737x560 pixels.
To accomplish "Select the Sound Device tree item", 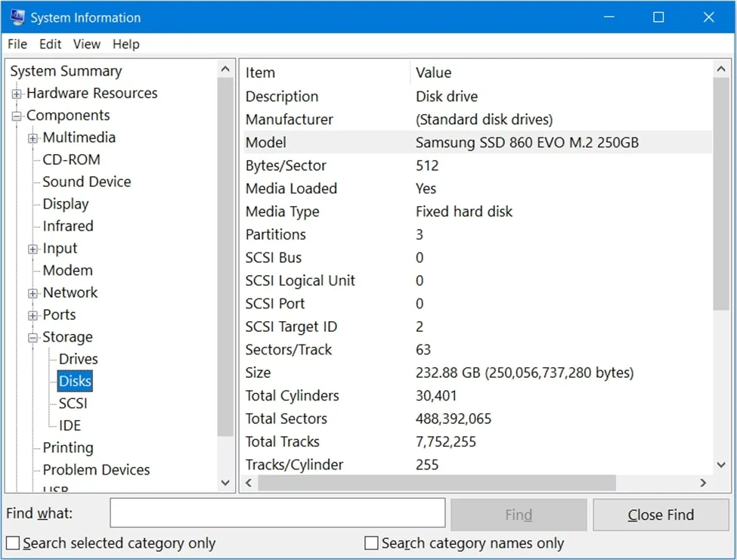I will click(x=87, y=182).
